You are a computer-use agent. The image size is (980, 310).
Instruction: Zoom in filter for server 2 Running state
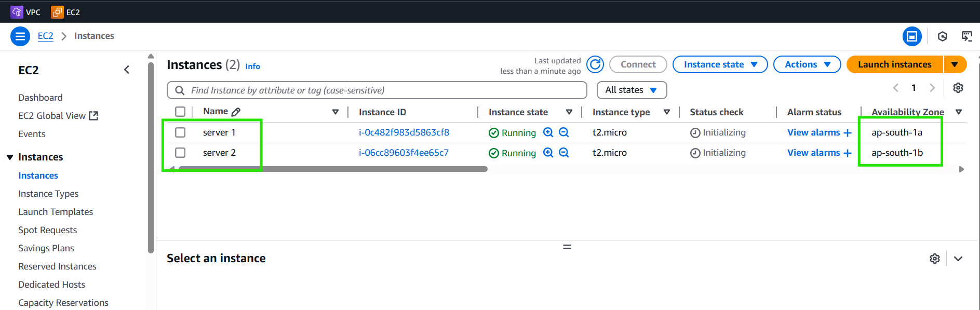coord(548,153)
